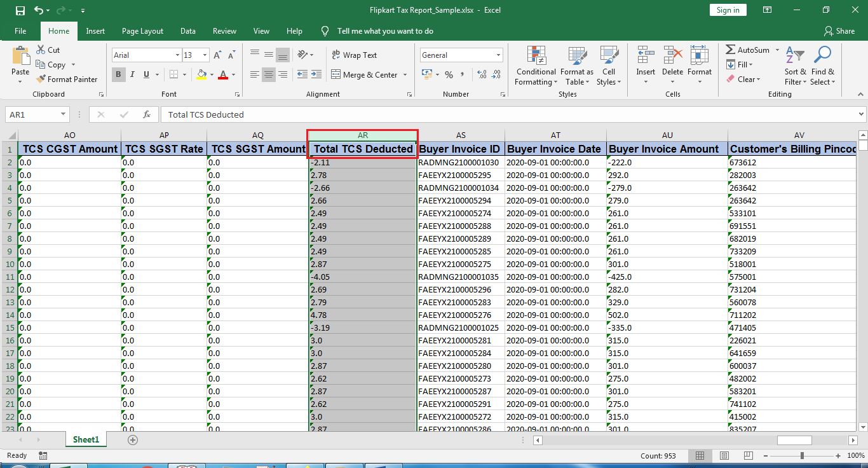
Task: Open the Number Format dropdown showing General
Action: (x=497, y=55)
